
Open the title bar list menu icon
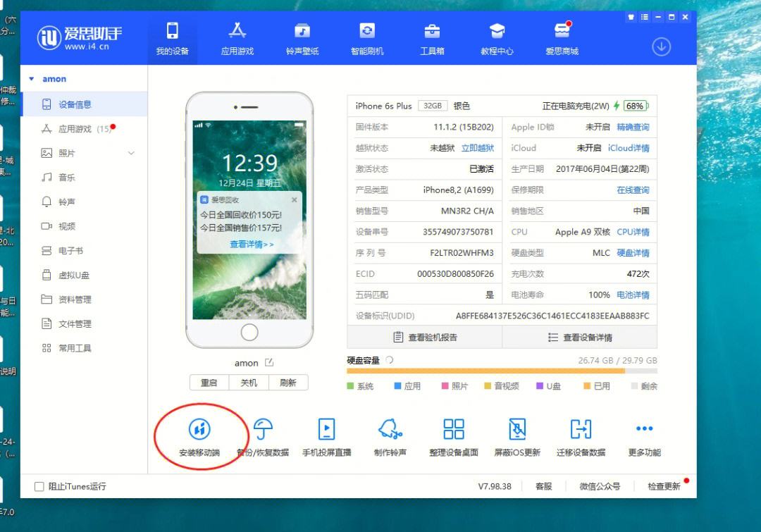(645, 17)
